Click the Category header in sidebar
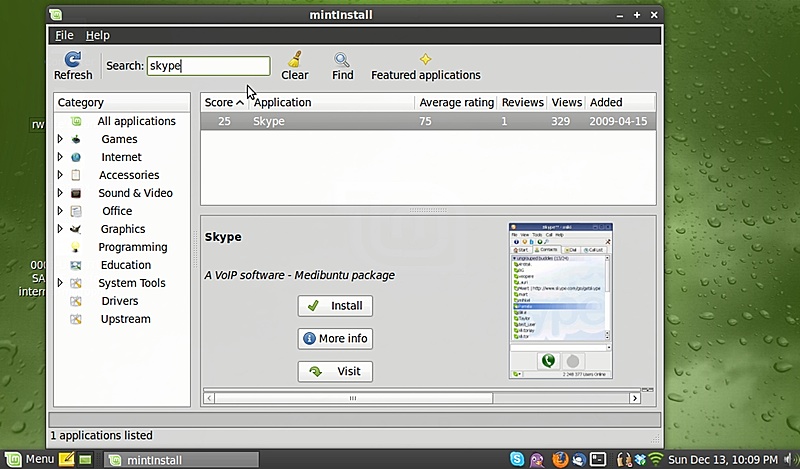This screenshot has width=800, height=469. click(122, 102)
